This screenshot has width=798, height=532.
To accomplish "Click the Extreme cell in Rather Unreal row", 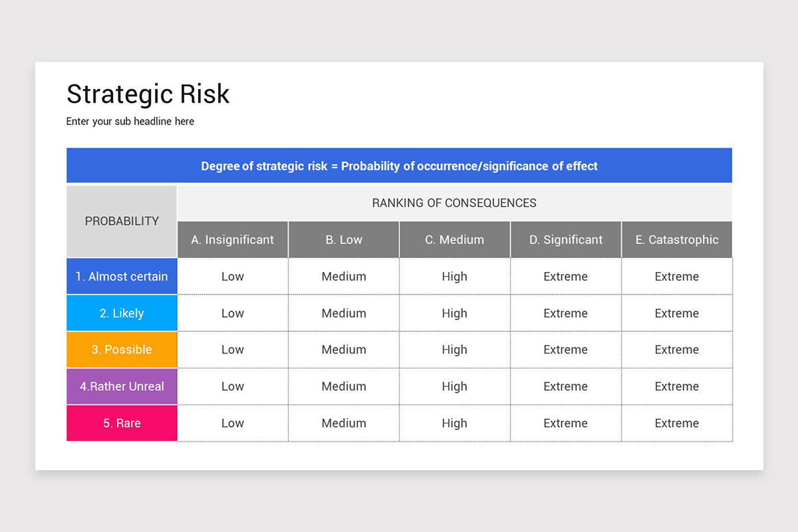I will (x=565, y=386).
